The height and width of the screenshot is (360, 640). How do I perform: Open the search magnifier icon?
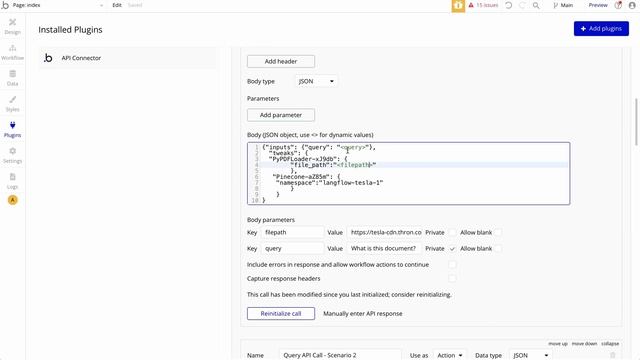coord(536,5)
